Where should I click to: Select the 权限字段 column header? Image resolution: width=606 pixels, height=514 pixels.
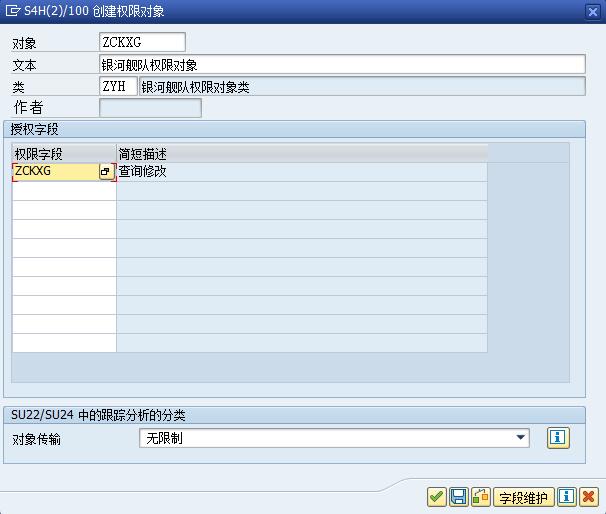pyautogui.click(x=64, y=154)
